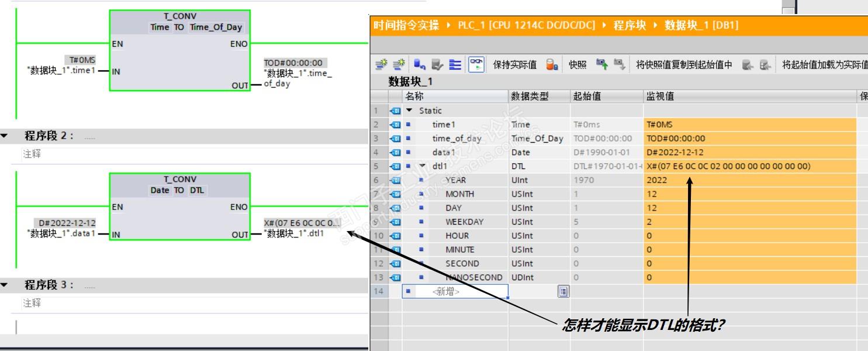Collapse 程序段 2 network triangle
The image size is (868, 351).
coord(5,136)
